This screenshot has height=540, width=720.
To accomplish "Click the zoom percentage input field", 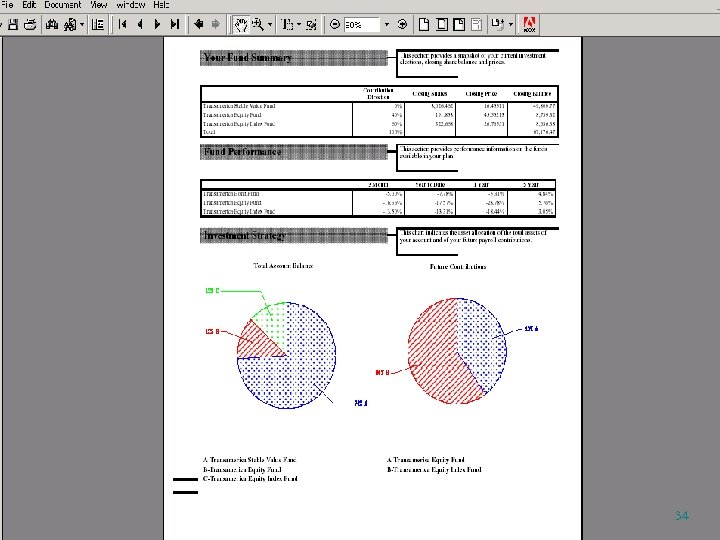I will click(362, 25).
